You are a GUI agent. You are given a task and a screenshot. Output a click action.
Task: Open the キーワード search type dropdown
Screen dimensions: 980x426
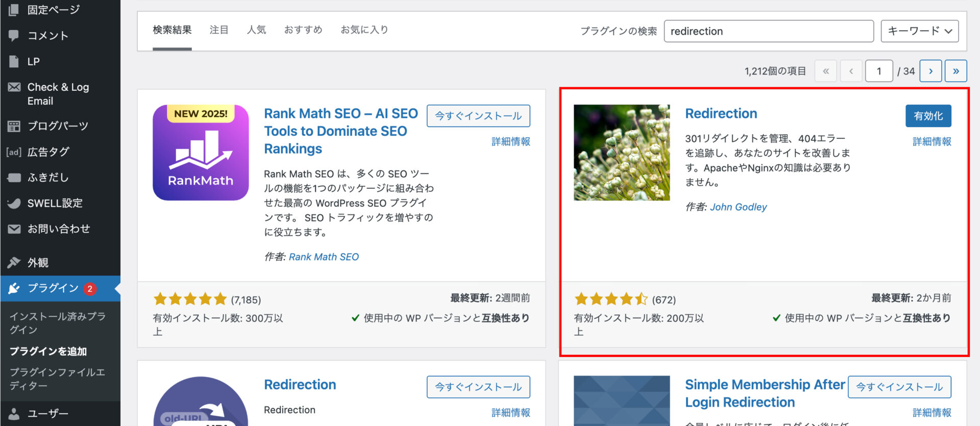[x=920, y=31]
